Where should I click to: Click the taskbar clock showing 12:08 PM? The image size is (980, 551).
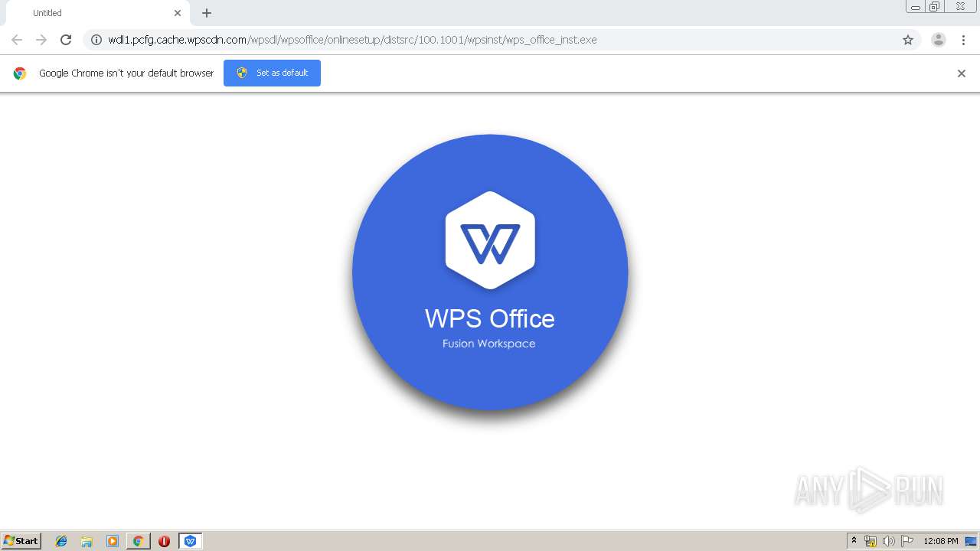point(941,541)
